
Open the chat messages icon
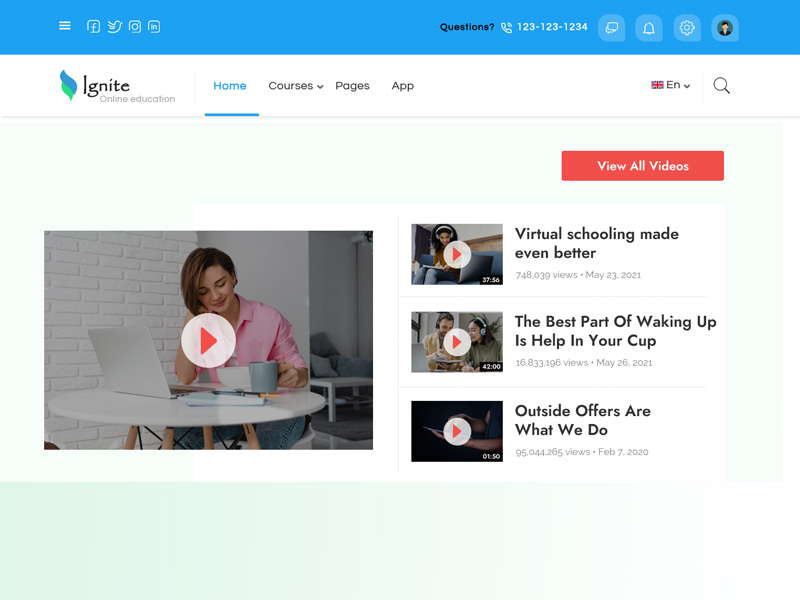tap(611, 28)
